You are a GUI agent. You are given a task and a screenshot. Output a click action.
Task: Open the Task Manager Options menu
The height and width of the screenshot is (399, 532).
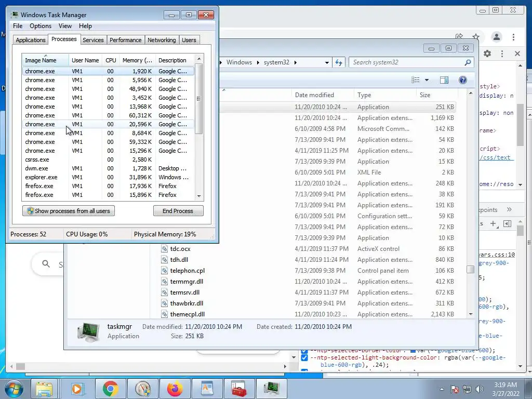pyautogui.click(x=41, y=26)
